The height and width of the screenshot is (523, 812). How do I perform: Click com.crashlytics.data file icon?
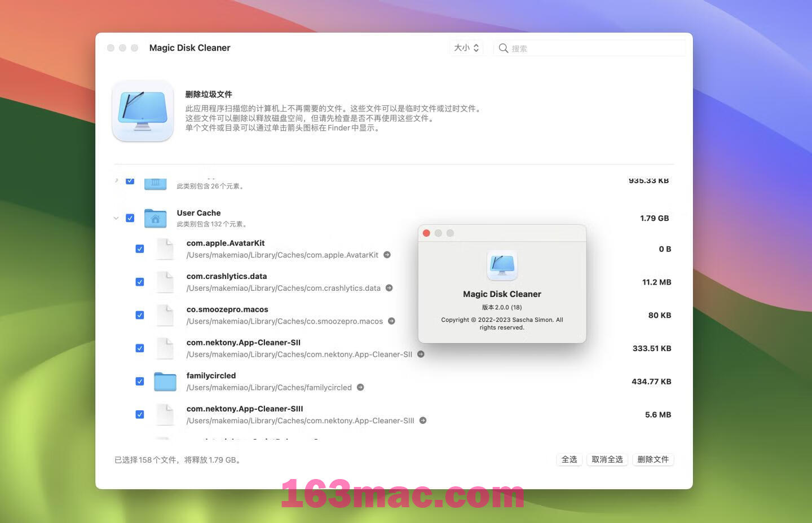pos(165,282)
